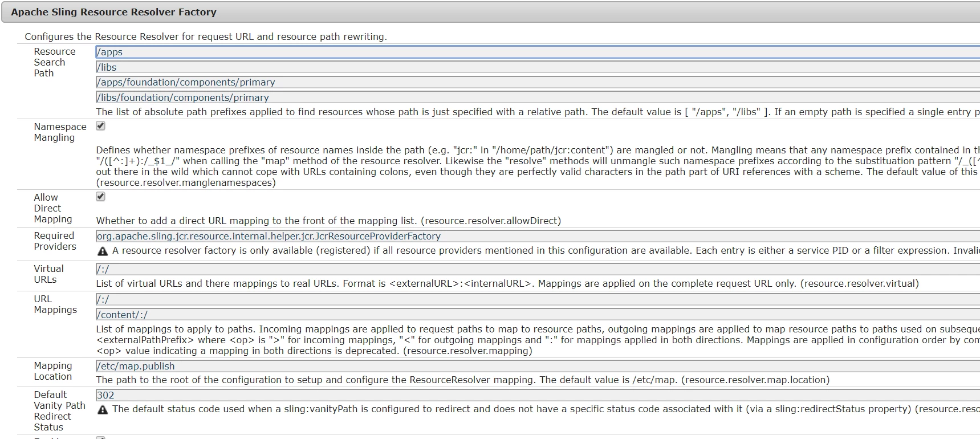Screen dimensions: 980x439
Task: Click the (resource.resolver.manglenamespaces) text
Action: point(186,182)
